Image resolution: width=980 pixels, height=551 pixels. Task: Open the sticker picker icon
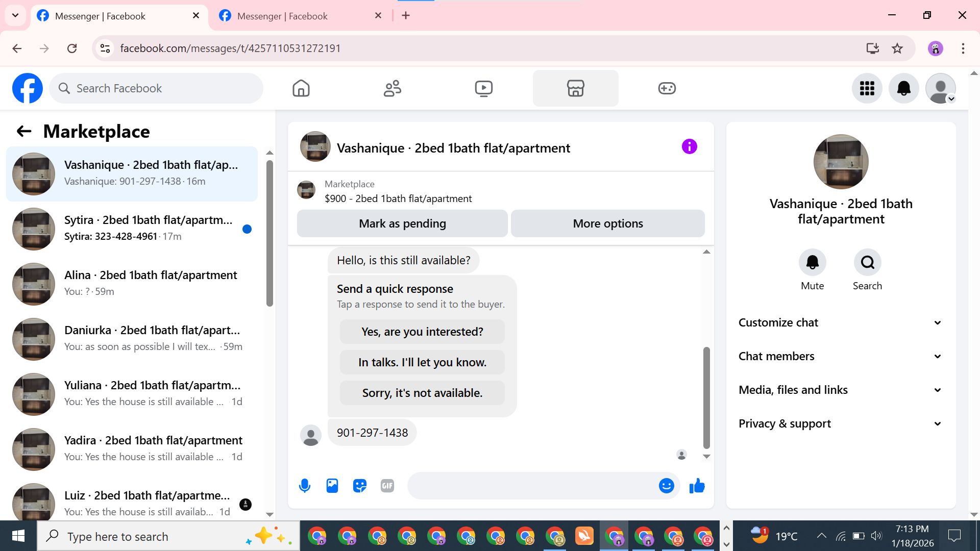(360, 486)
